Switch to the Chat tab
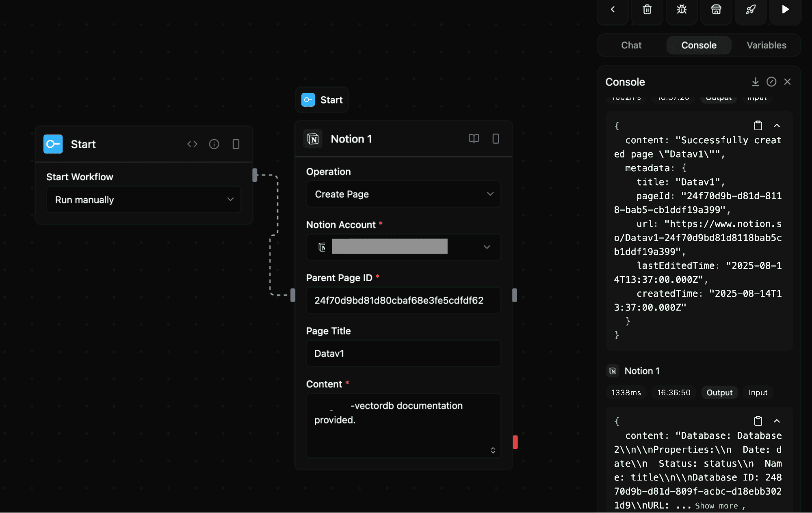Image resolution: width=812 pixels, height=513 pixels. pyautogui.click(x=631, y=45)
